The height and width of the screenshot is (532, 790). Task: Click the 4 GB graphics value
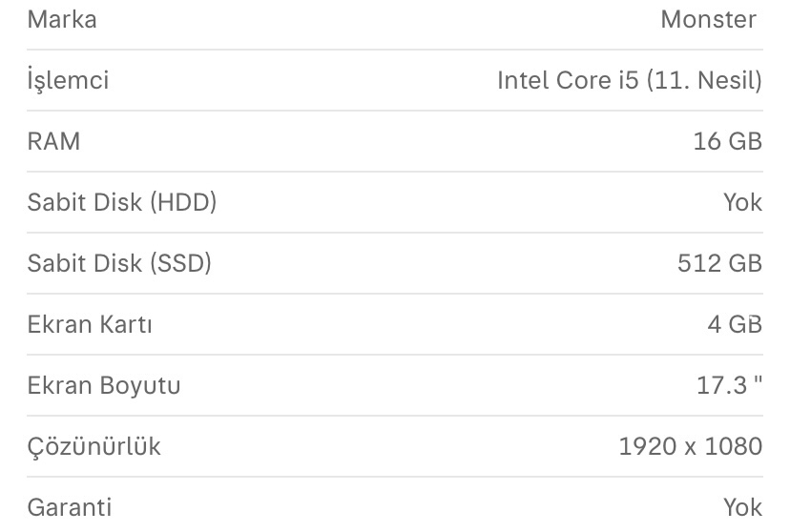[735, 324]
